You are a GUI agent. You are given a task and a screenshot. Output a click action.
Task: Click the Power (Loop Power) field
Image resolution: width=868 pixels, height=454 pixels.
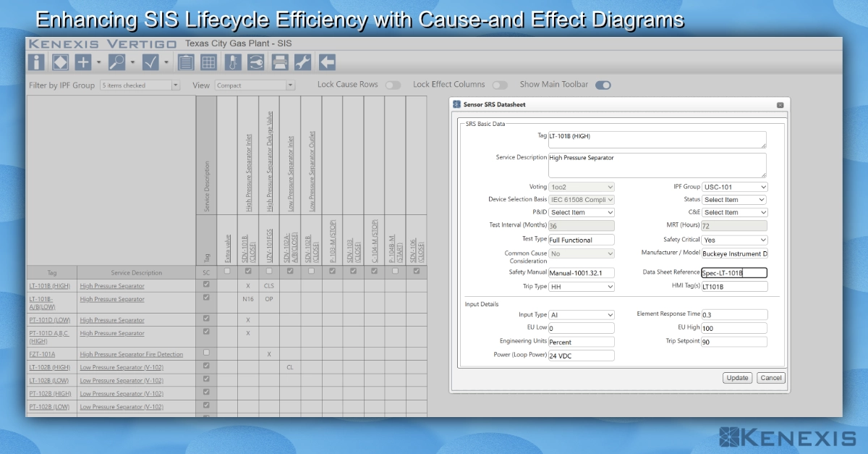tap(582, 356)
